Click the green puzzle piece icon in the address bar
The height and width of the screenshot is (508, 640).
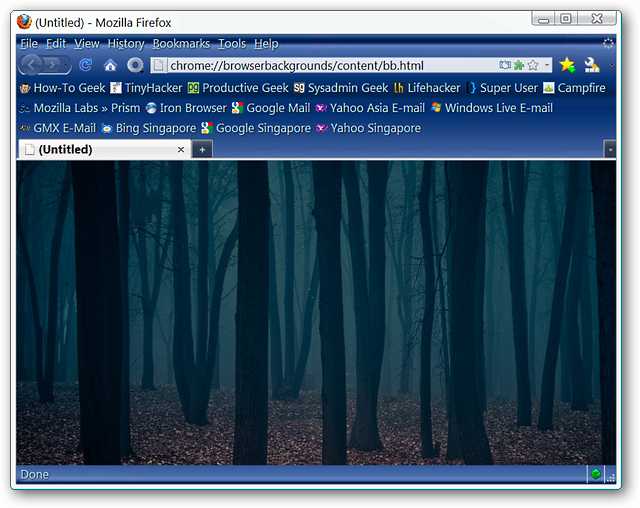click(x=519, y=65)
